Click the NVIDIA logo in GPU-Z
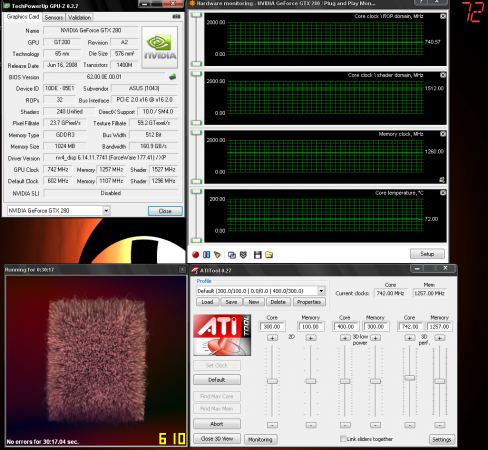Image resolution: width=488 pixels, height=450 pixels. coord(160,47)
